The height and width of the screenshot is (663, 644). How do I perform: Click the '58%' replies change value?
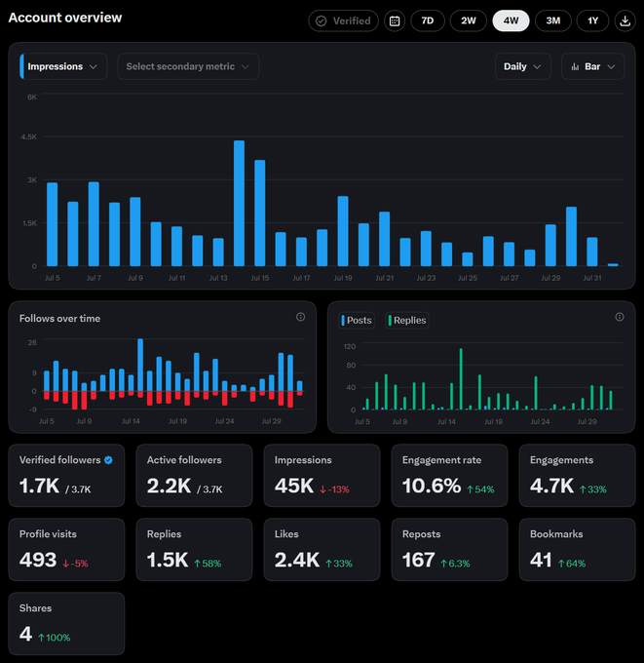pos(211,564)
